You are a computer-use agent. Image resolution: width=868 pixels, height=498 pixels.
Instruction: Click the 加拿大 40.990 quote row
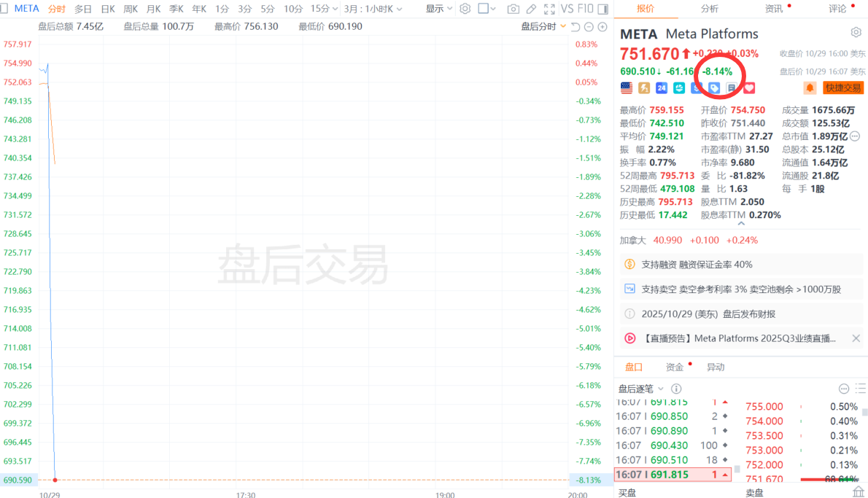[689, 240]
